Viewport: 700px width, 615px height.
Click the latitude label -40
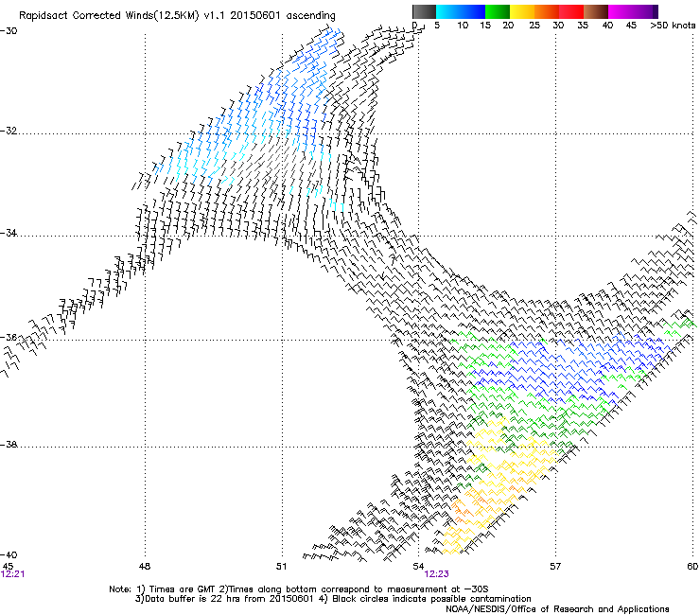pos(9,554)
